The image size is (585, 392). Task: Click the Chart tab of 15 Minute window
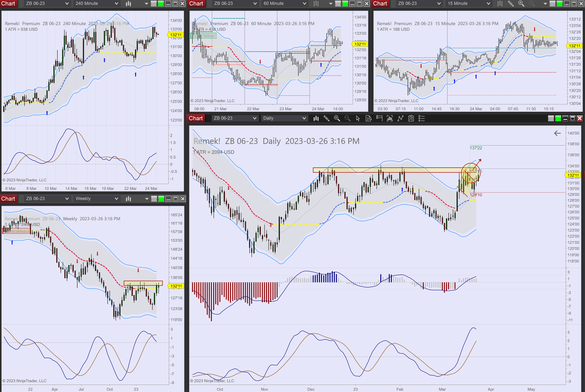tap(380, 4)
